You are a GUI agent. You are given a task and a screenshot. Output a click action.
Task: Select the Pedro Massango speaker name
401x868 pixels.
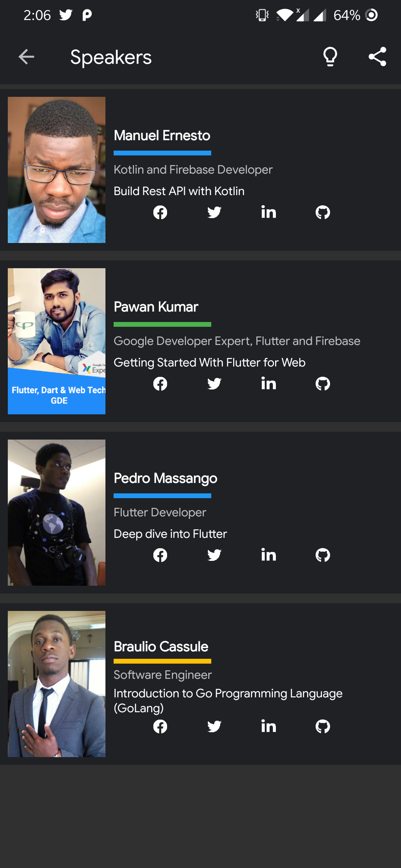pyautogui.click(x=165, y=479)
